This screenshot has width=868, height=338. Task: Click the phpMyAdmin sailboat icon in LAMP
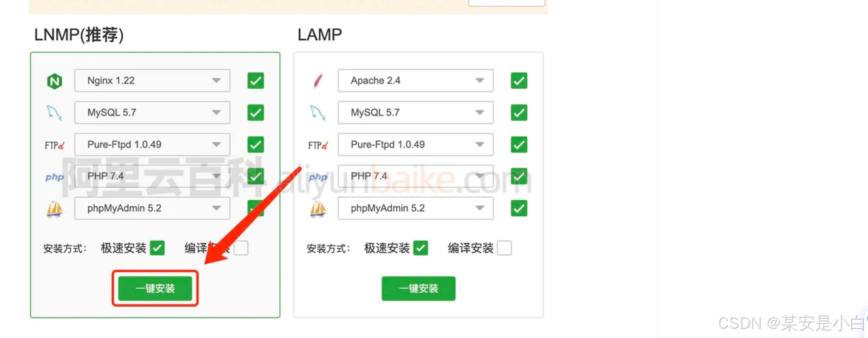click(x=318, y=209)
